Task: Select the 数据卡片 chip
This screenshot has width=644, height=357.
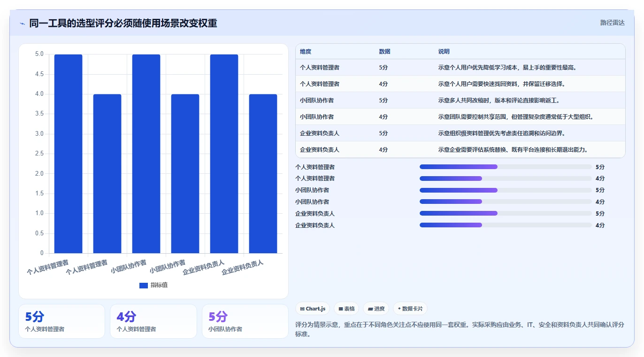Action: click(410, 309)
